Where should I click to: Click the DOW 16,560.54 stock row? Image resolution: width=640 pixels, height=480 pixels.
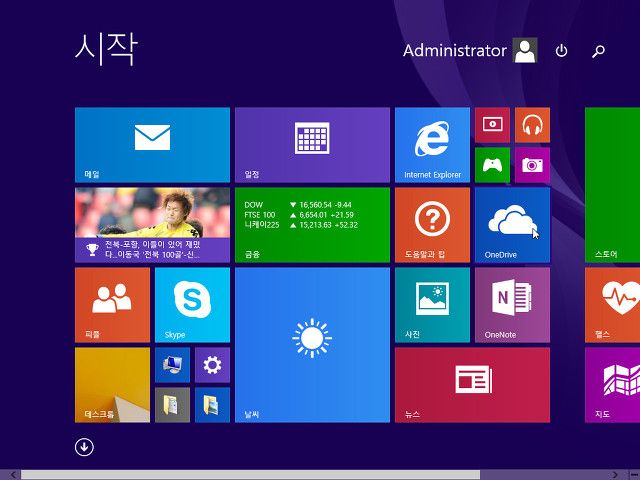coord(298,205)
